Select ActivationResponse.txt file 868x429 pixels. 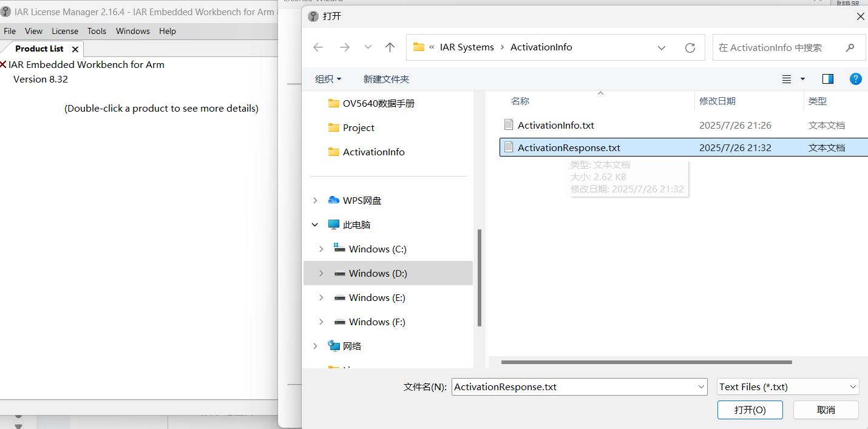tap(684, 147)
